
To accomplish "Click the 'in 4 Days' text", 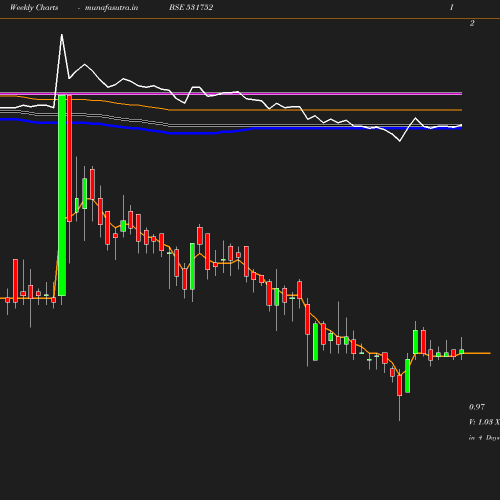I will coord(484,438).
